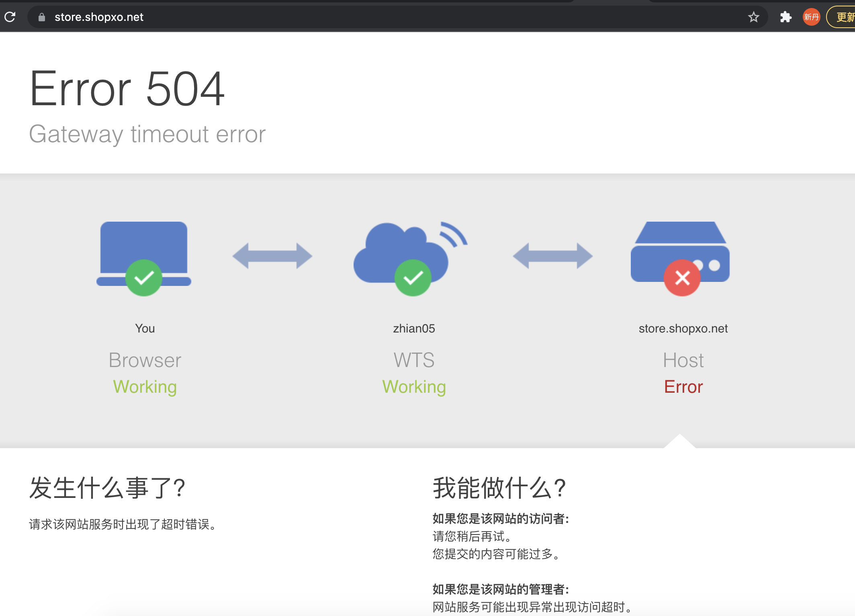The width and height of the screenshot is (855, 616).
Task: Click the 'Host' label
Action: [683, 360]
